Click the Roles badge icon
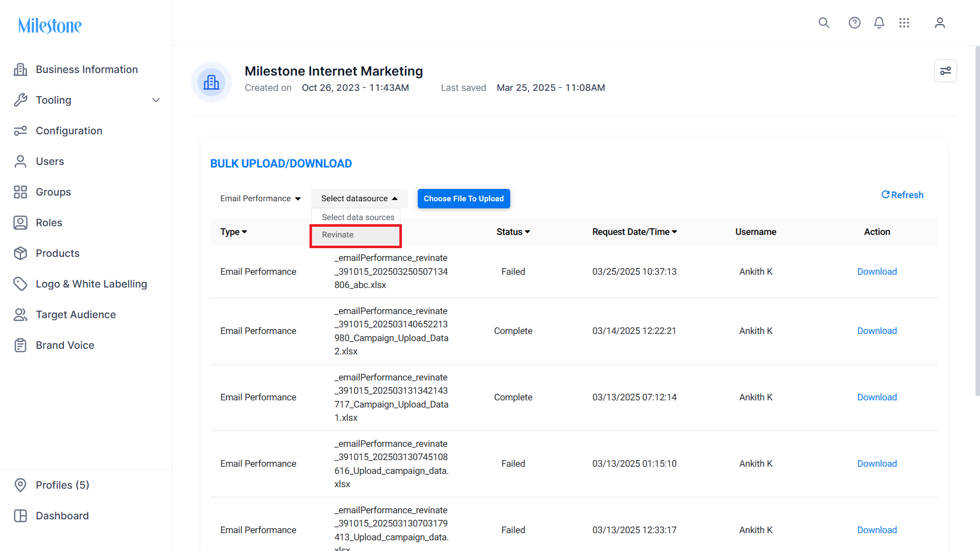 coord(20,223)
